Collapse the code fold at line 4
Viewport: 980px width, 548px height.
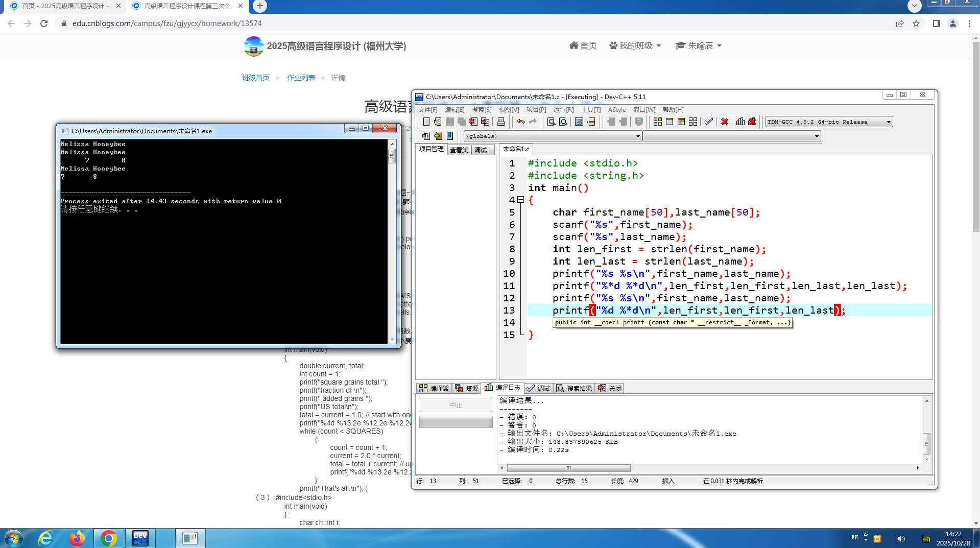520,200
